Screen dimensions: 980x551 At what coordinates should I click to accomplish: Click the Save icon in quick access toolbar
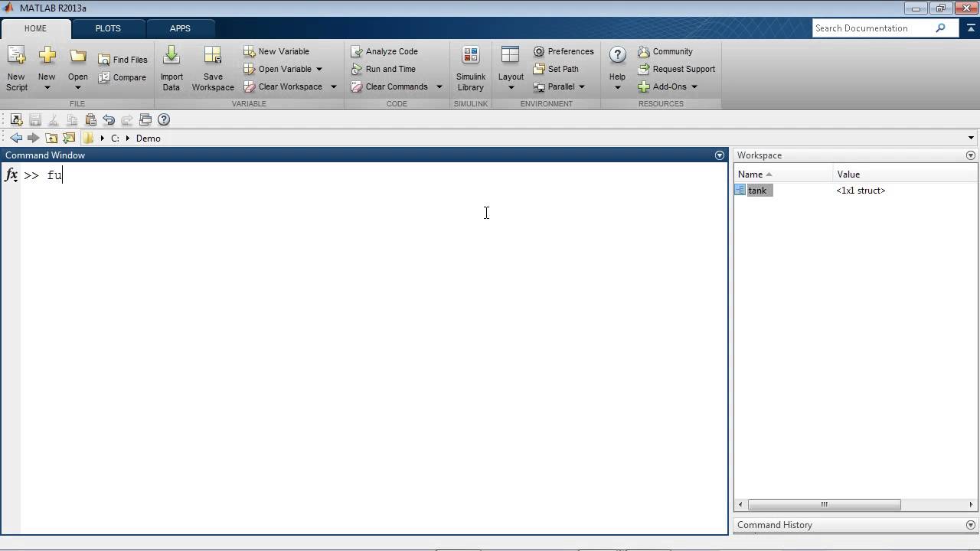pos(34,119)
